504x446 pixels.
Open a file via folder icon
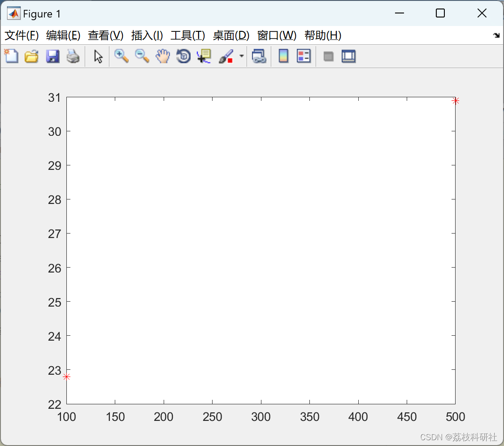click(x=31, y=56)
